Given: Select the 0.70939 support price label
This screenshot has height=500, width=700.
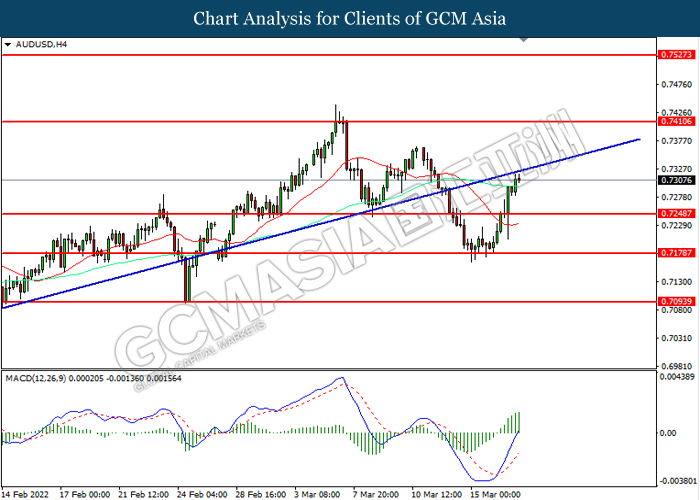Looking at the screenshot, I should (676, 302).
